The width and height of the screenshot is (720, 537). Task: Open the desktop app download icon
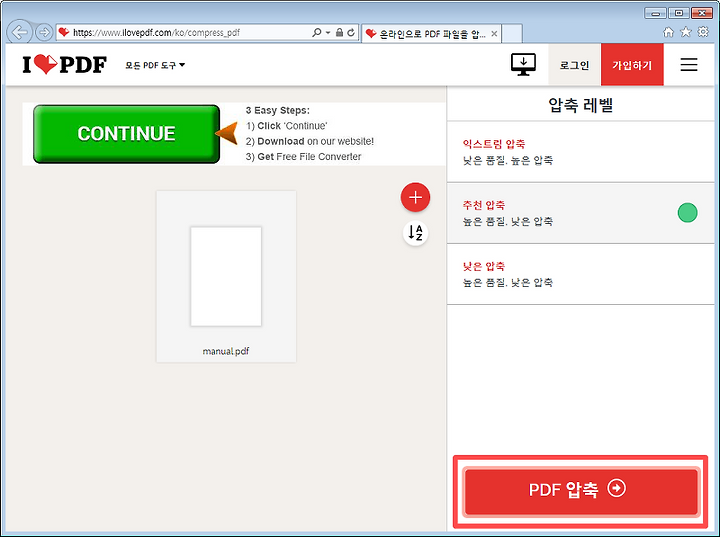tap(523, 64)
